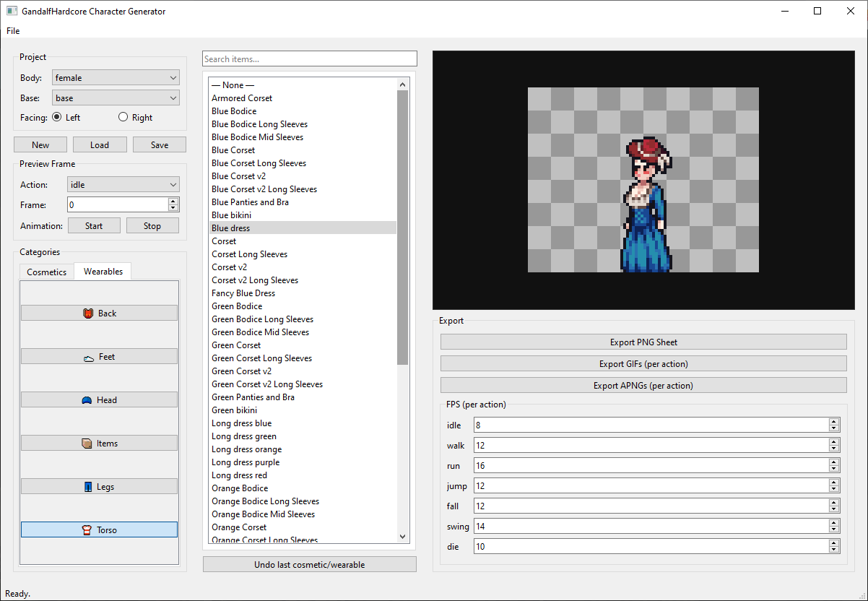The height and width of the screenshot is (601, 868).
Task: Click Export PNG Sheet button
Action: point(643,342)
